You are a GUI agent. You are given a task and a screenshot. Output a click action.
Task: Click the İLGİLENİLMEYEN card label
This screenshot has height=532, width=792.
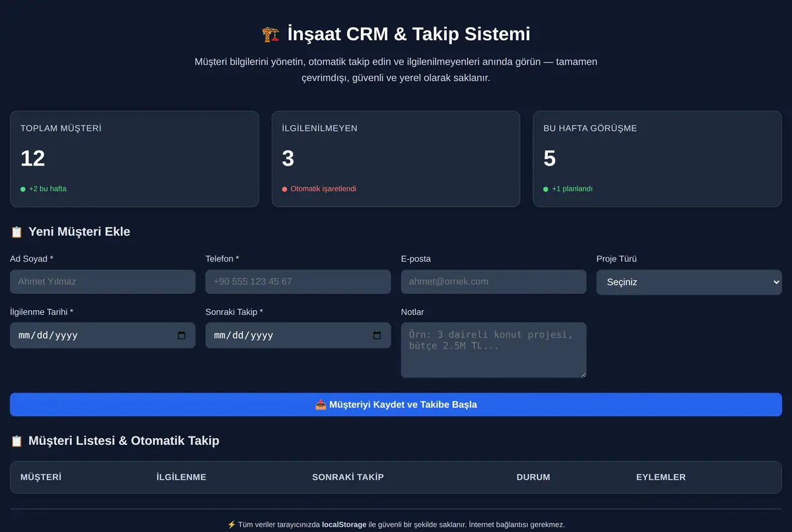[319, 128]
